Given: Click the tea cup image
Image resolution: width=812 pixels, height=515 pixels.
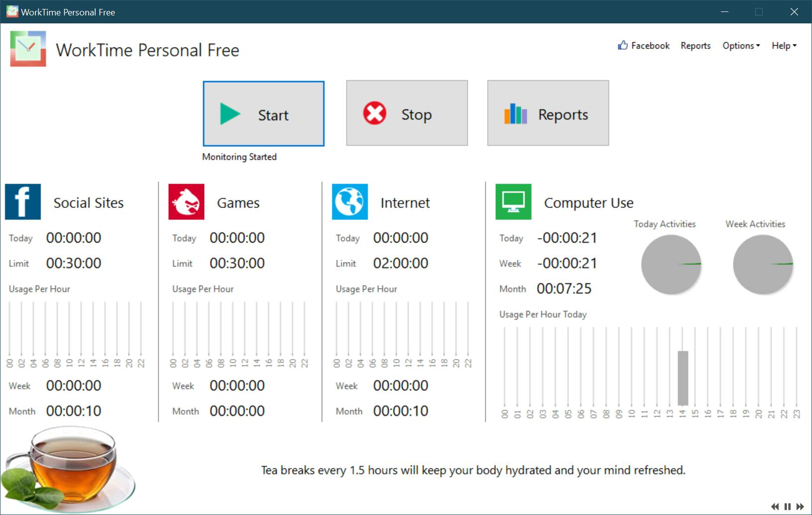Looking at the screenshot, I should 68,470.
